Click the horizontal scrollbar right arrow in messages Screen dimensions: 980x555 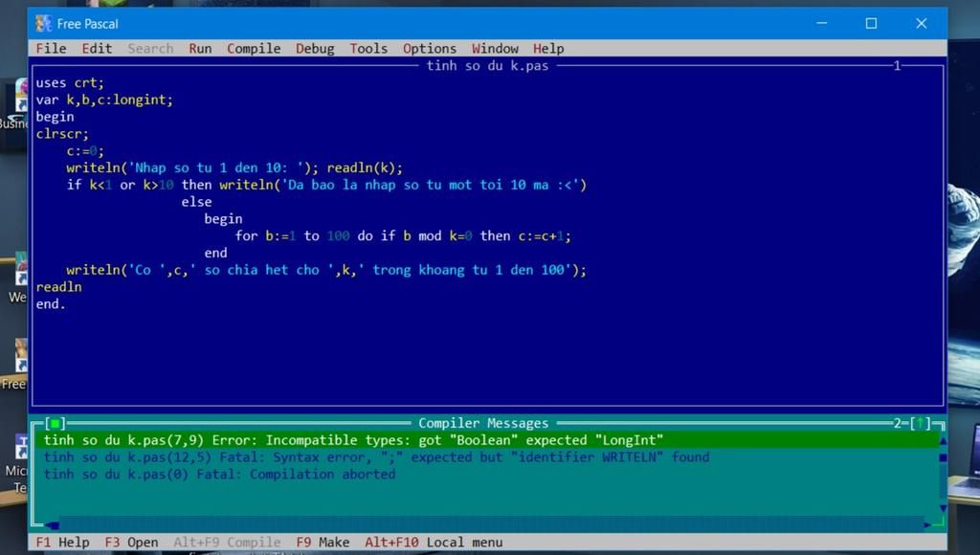[928, 525]
